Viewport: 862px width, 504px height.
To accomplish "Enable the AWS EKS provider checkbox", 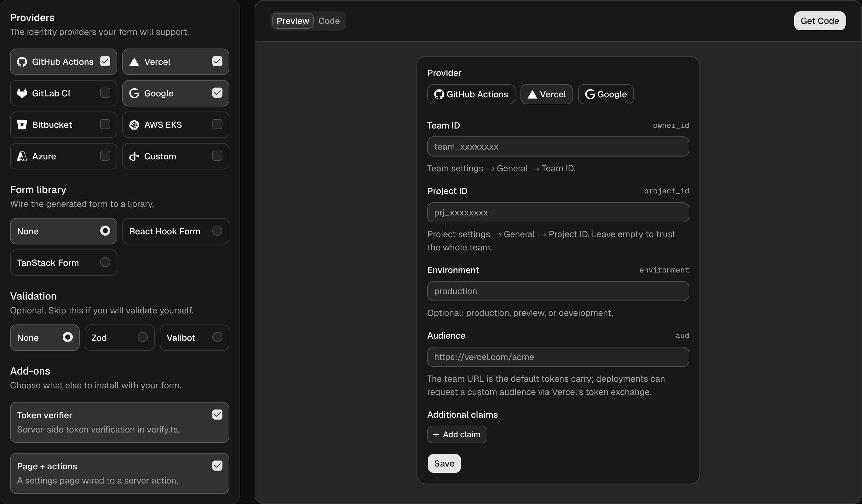I will coord(217,124).
